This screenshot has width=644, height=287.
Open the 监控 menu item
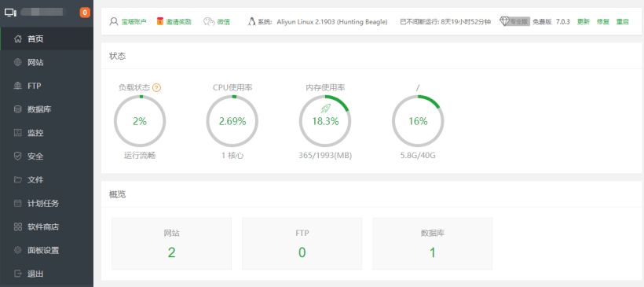click(47, 133)
